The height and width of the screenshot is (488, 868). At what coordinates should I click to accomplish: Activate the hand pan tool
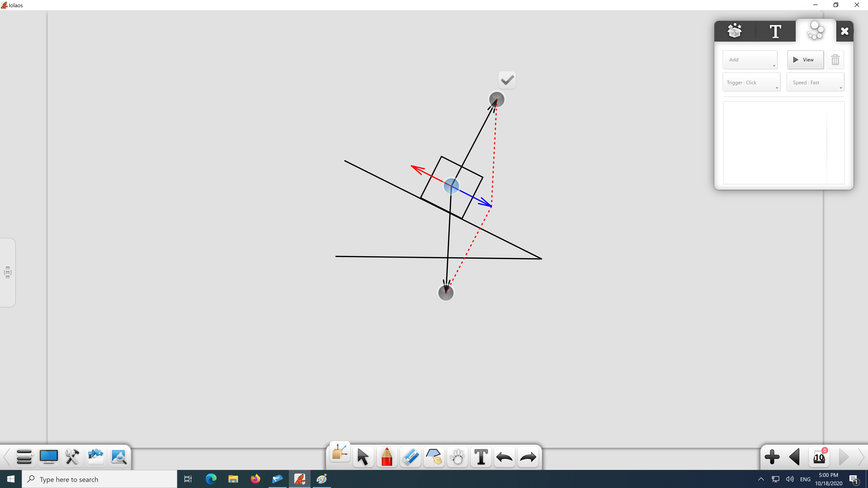pos(457,457)
